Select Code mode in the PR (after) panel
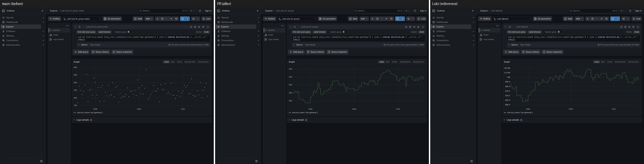Image resolution: width=644 pixels, height=164 pixels. pos(422,32)
